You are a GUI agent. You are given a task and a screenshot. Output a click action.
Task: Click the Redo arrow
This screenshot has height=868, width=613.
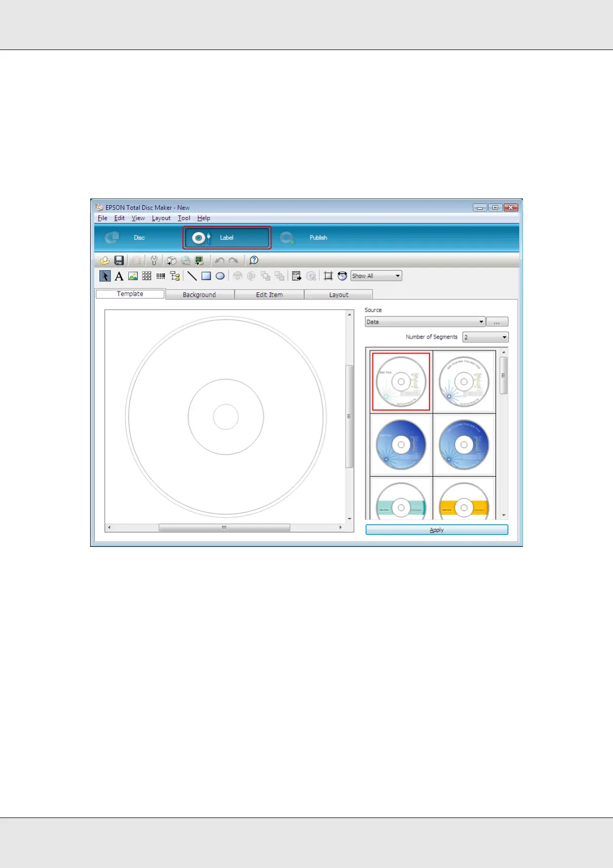click(x=233, y=260)
